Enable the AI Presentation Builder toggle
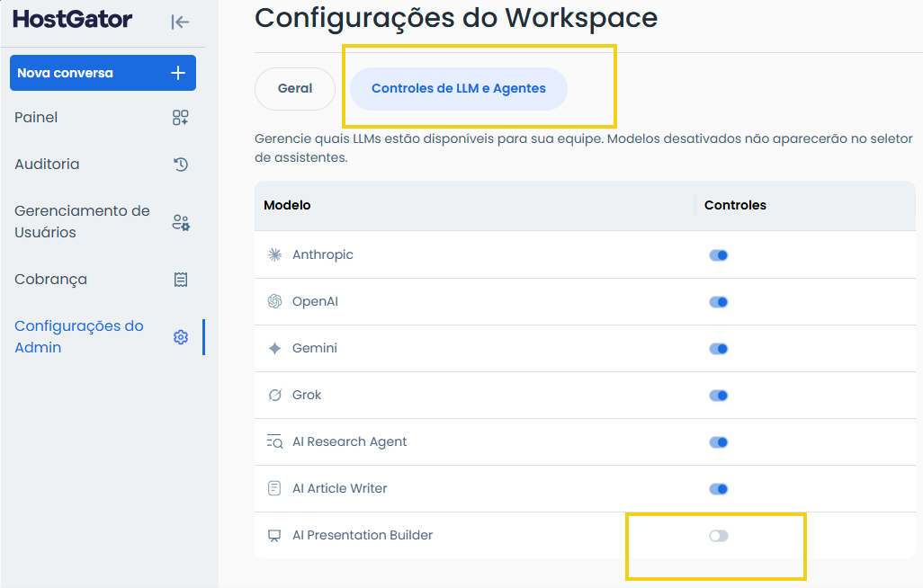The width and height of the screenshot is (923, 588). click(718, 536)
